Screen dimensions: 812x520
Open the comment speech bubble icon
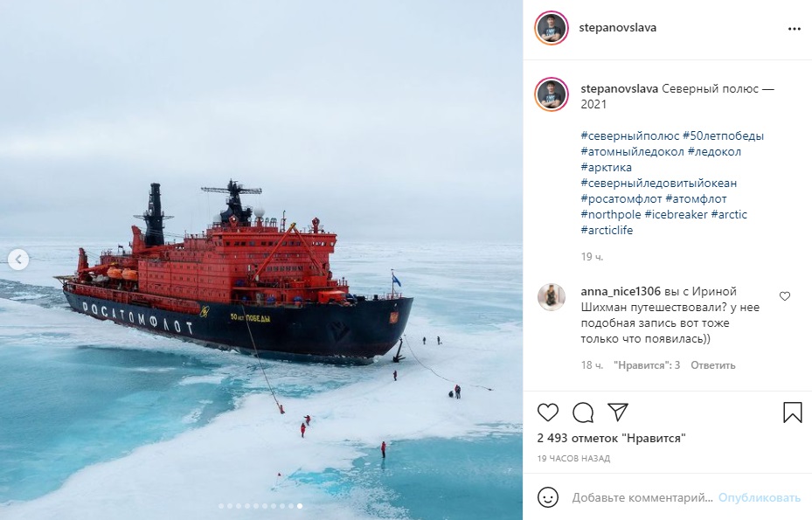pyautogui.click(x=583, y=413)
